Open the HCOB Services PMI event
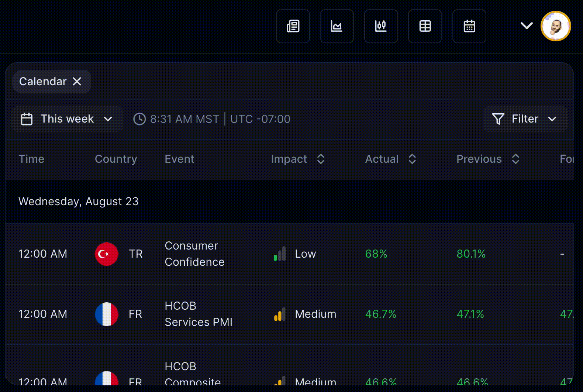This screenshot has height=392, width=583. pos(199,314)
